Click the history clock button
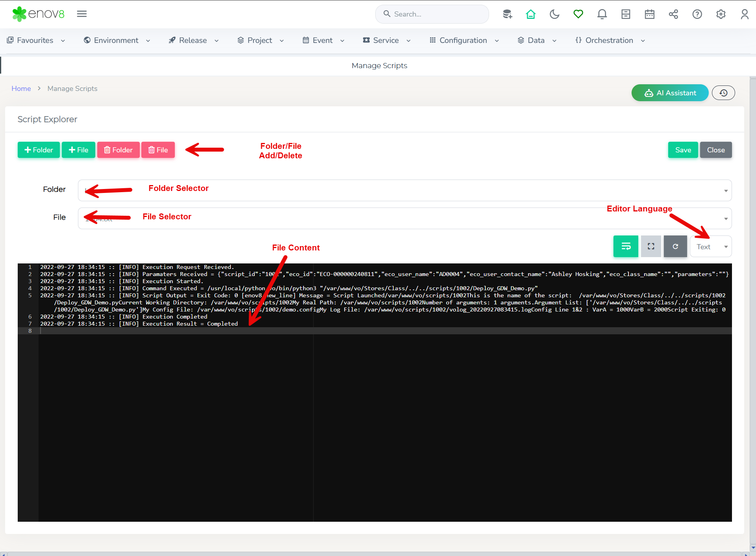756x556 pixels. (723, 93)
